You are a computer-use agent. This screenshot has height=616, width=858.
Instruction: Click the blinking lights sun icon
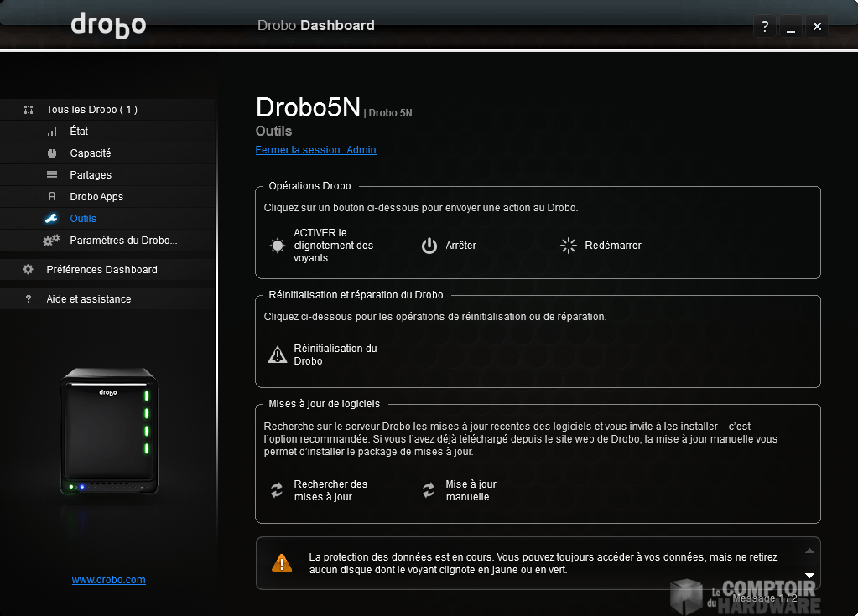click(x=277, y=246)
